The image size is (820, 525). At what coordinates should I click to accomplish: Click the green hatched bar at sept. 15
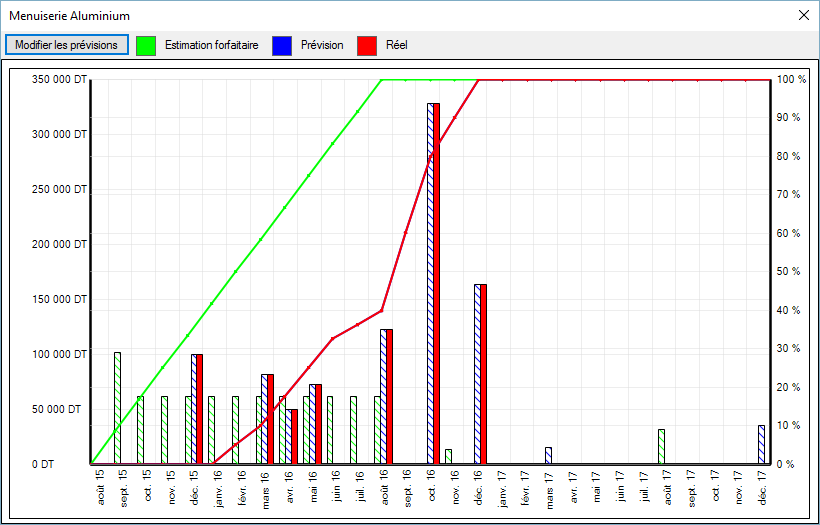(x=117, y=408)
